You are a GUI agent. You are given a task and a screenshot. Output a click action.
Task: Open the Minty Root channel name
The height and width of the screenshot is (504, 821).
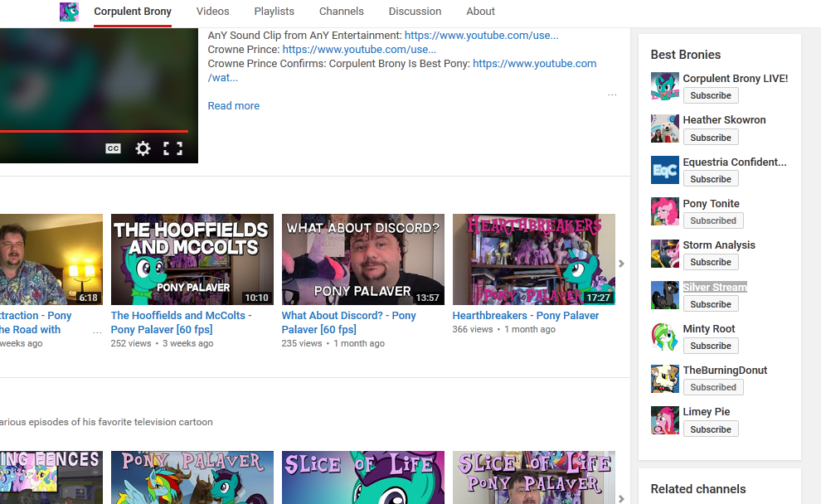(709, 328)
